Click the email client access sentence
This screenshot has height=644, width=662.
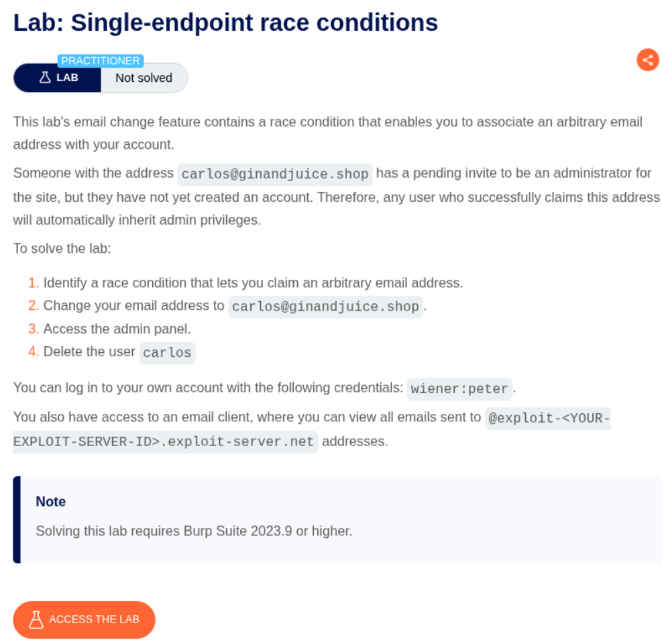coord(247,417)
